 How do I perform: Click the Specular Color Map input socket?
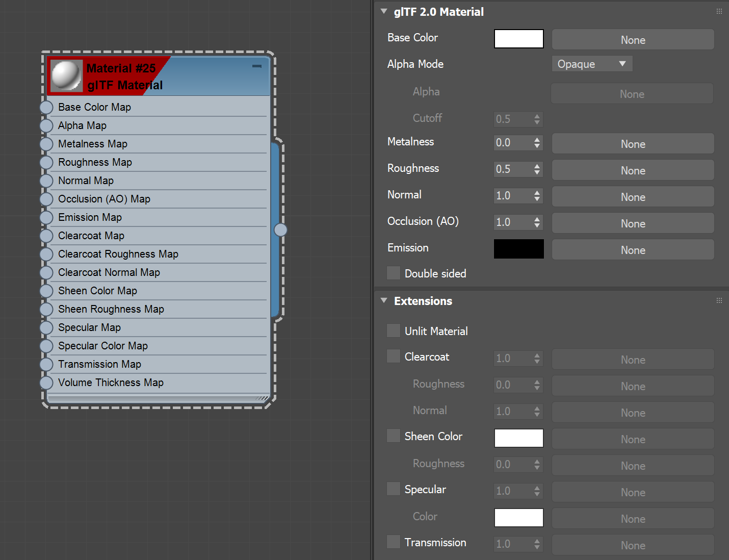pos(46,346)
